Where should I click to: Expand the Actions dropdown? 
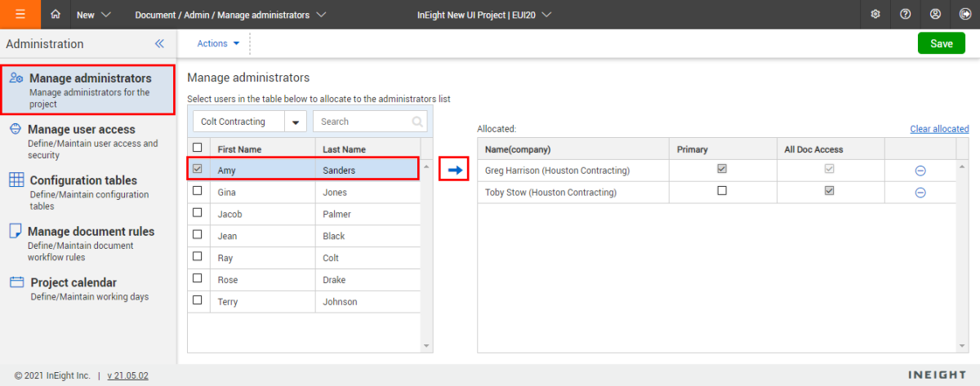coord(219,44)
